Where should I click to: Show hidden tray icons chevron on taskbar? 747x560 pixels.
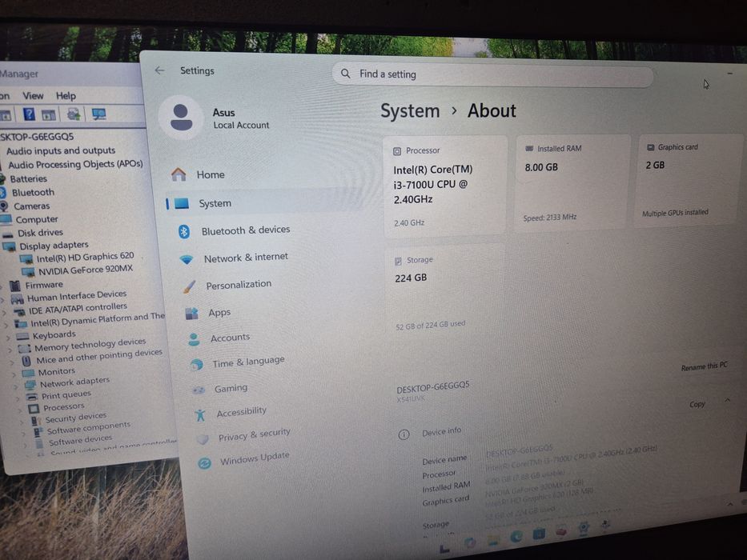point(730,504)
